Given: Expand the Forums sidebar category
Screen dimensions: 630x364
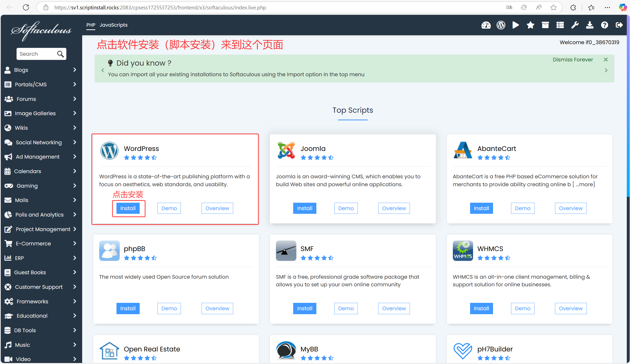Looking at the screenshot, I should click(x=40, y=99).
